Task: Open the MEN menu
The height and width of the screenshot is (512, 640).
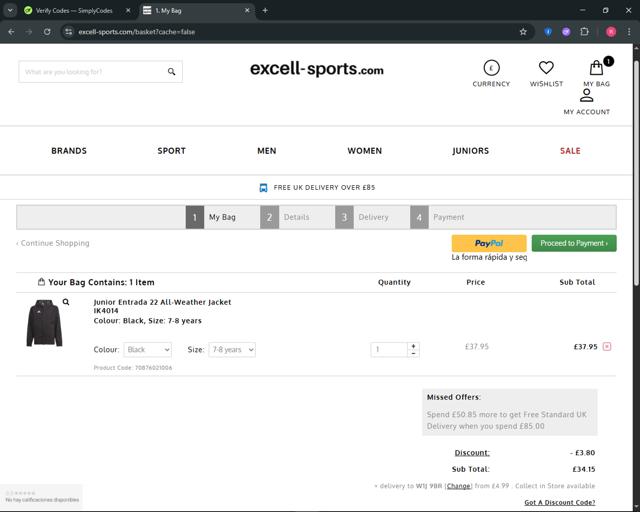Action: point(267,151)
